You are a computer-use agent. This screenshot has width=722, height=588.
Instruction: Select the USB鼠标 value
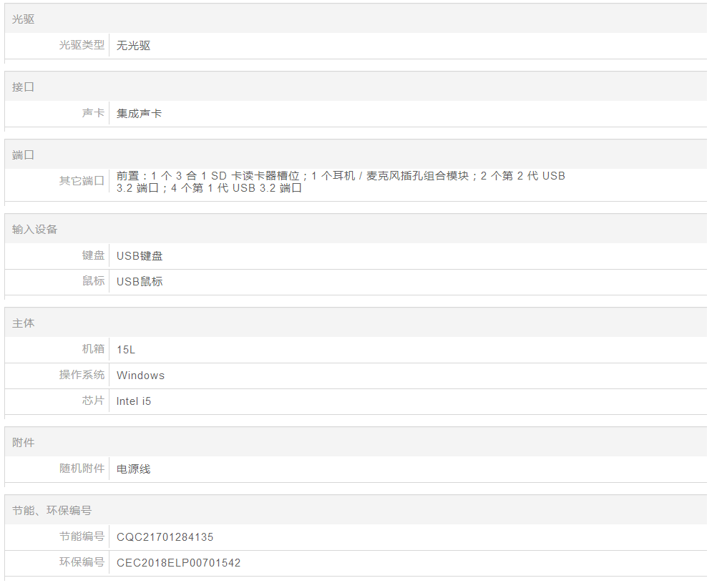[140, 282]
